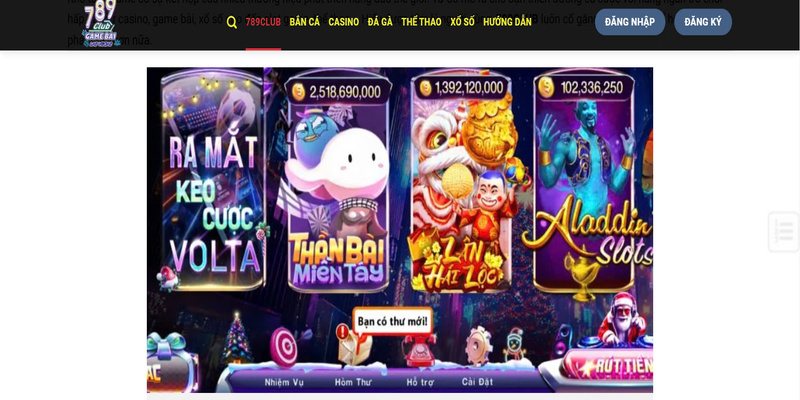The image size is (800, 400).
Task: Open the Thần Bài Miền Tây game card
Action: 338,181
